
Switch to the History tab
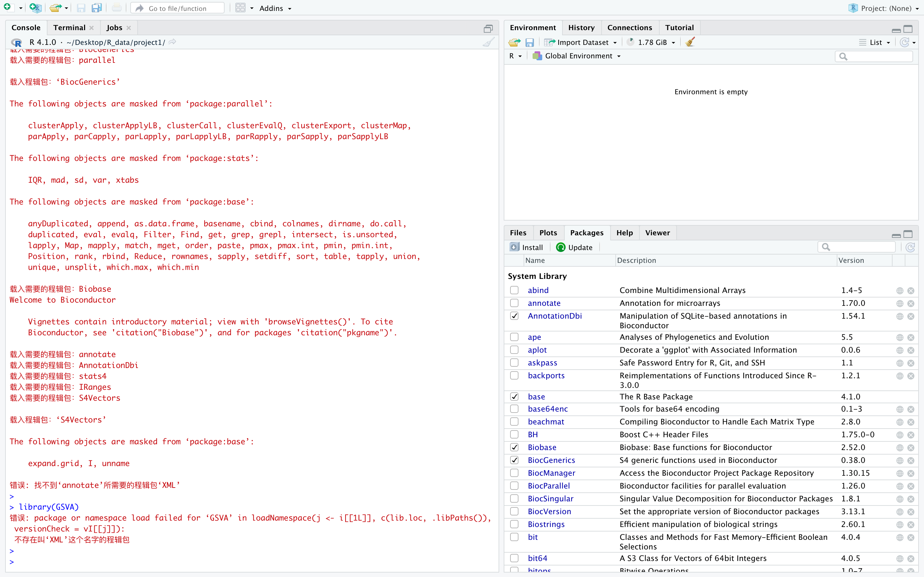(581, 28)
